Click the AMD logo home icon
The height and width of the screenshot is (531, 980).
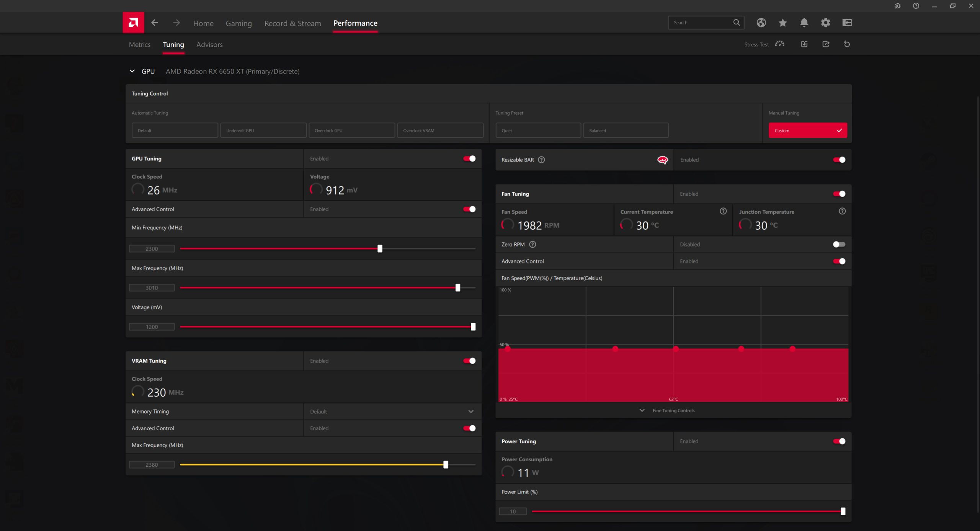click(x=133, y=23)
